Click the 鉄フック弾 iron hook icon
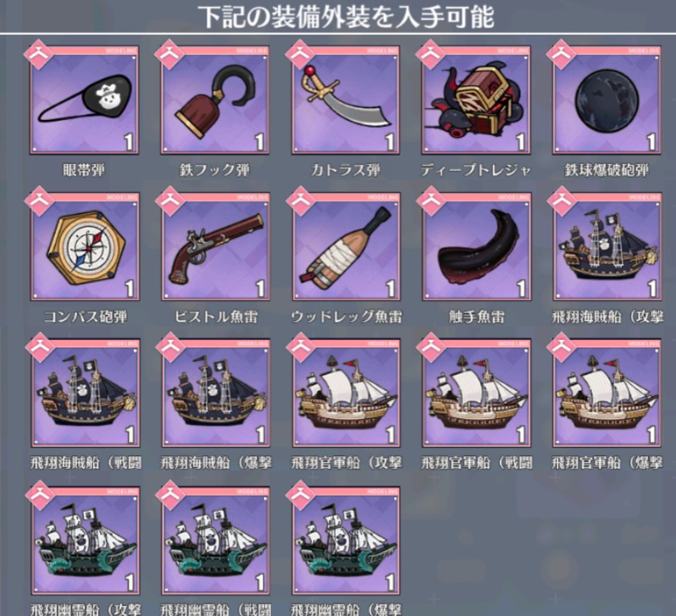 (215, 100)
